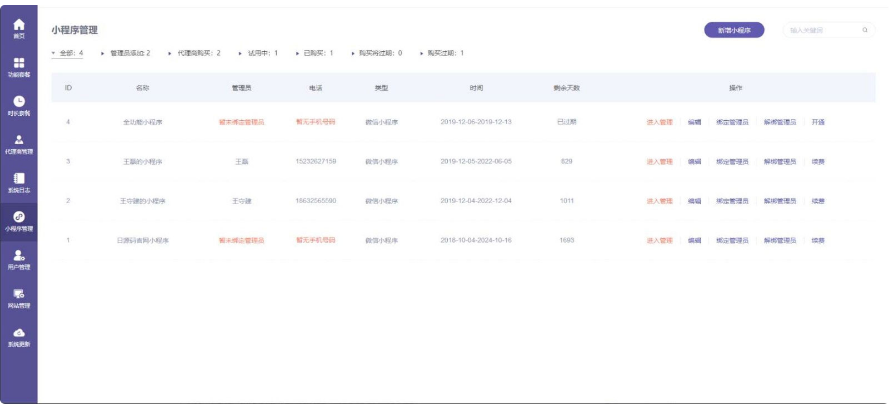Click the search magnifier icon

pyautogui.click(x=866, y=31)
